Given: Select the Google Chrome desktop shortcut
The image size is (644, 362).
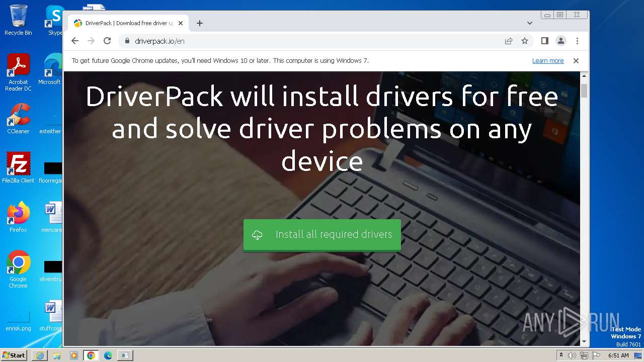Looking at the screenshot, I should point(18,269).
